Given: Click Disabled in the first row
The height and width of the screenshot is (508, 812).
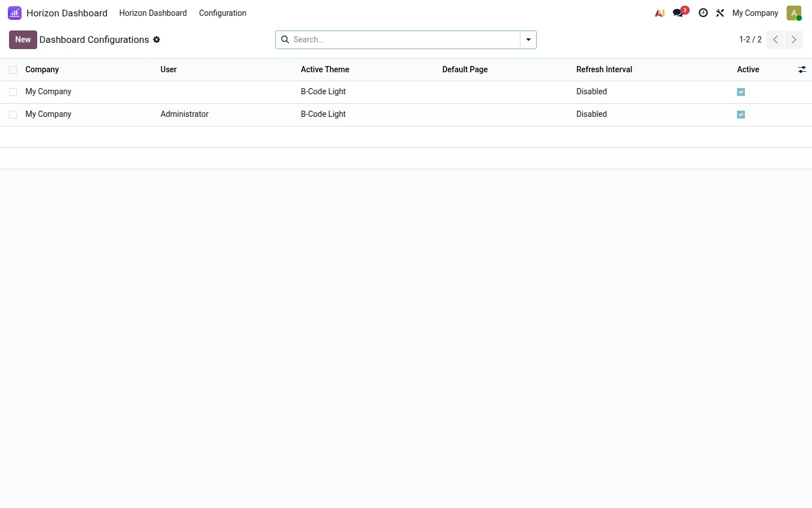Looking at the screenshot, I should (x=592, y=91).
